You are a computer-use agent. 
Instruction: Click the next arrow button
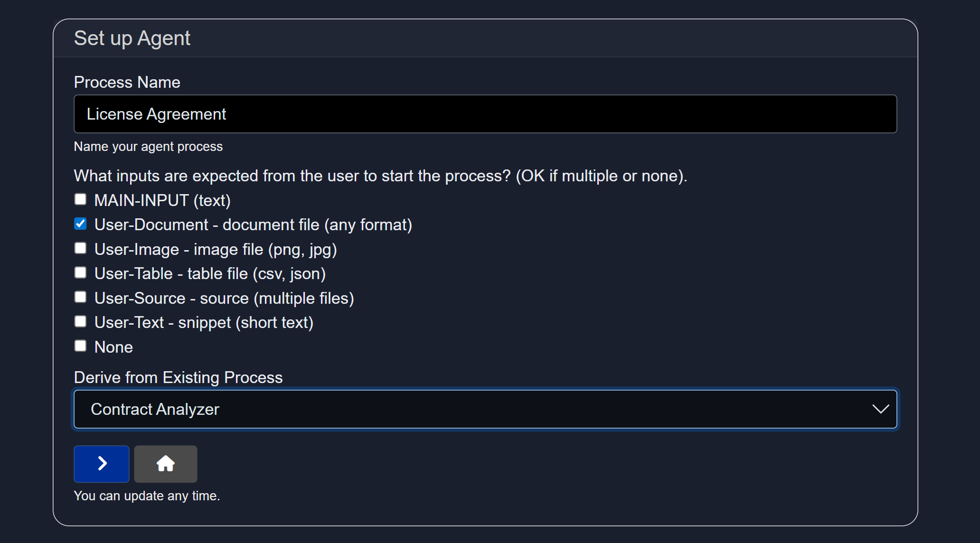(x=101, y=464)
